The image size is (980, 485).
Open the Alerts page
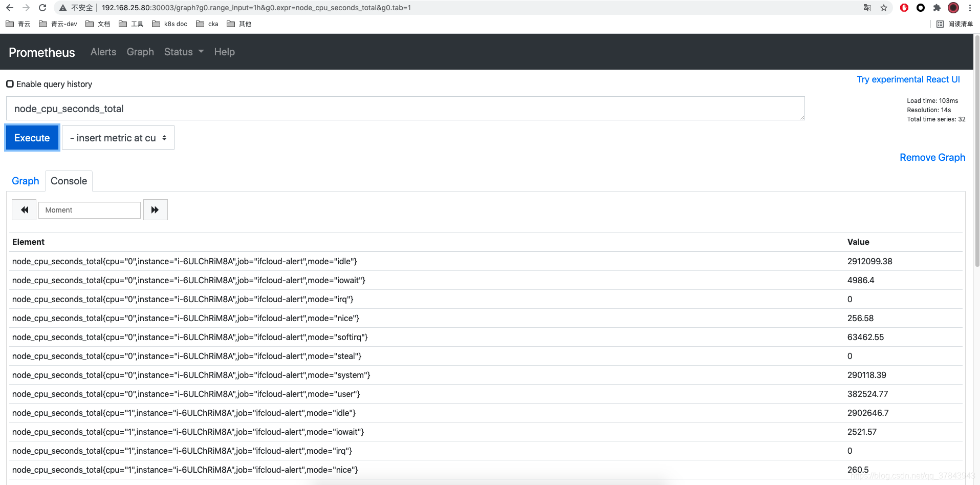click(103, 52)
